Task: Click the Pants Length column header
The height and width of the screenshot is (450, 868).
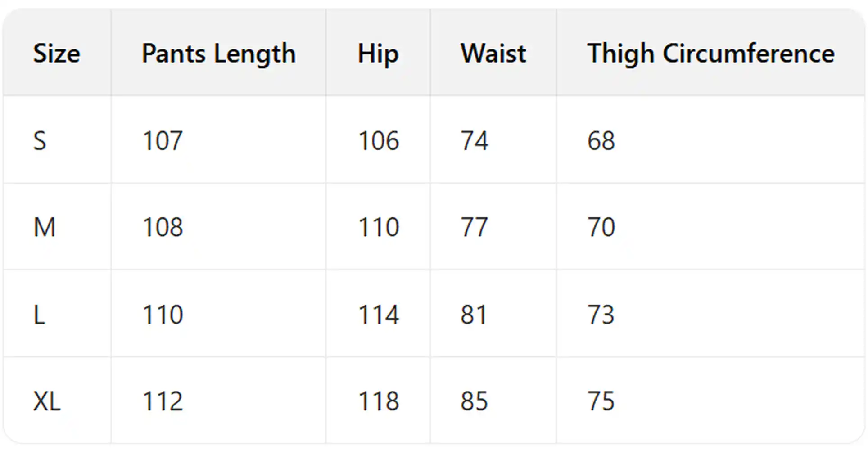Action: click(x=219, y=54)
